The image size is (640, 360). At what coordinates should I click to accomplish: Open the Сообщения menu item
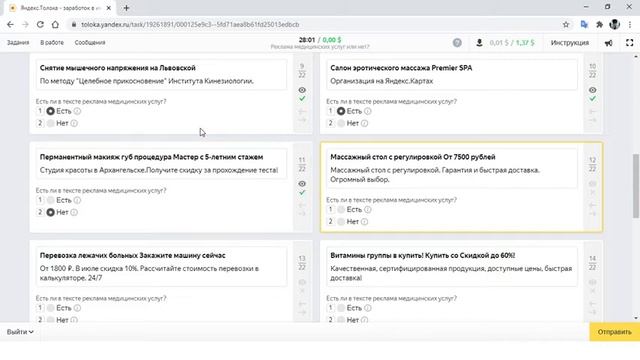pos(90,42)
